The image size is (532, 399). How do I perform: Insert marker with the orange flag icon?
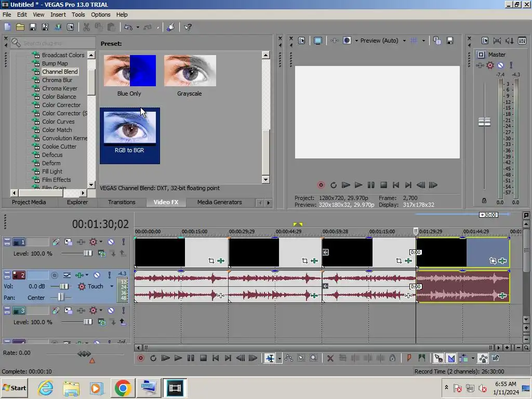click(409, 358)
